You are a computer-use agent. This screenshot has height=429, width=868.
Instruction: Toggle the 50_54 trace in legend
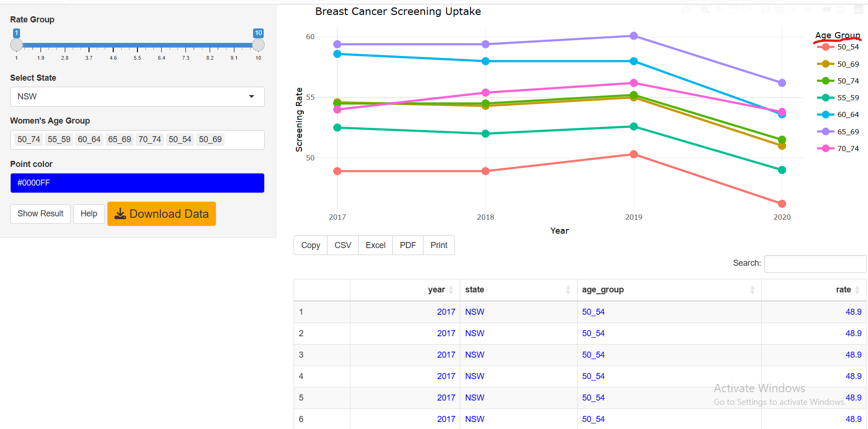click(847, 47)
